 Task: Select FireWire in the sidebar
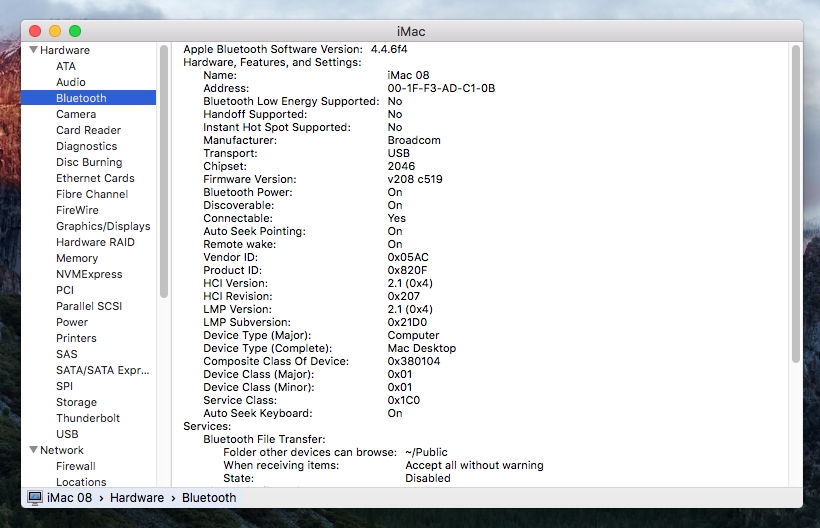77,210
